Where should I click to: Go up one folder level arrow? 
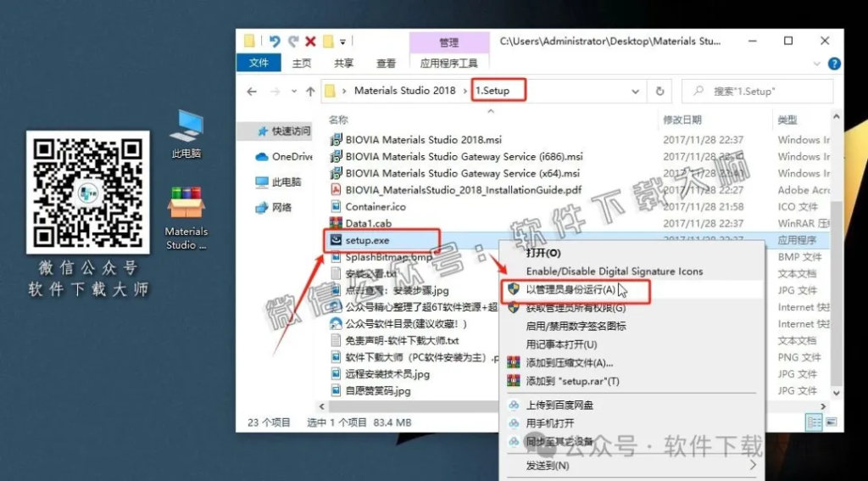click(310, 92)
